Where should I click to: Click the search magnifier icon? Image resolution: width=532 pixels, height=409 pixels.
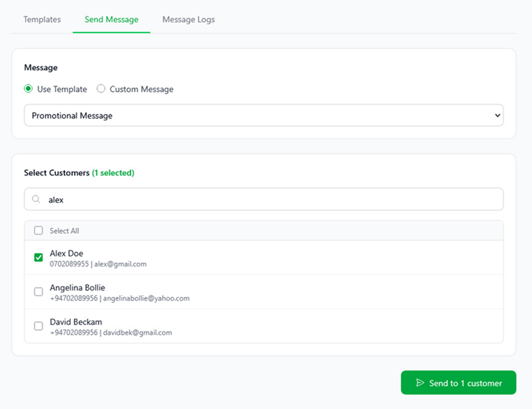click(36, 199)
